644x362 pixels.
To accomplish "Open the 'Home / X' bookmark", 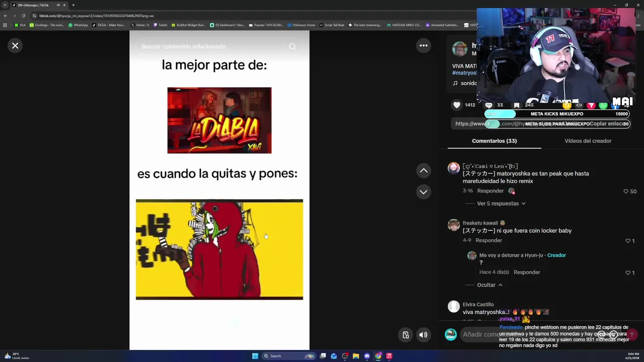I will tap(139, 25).
